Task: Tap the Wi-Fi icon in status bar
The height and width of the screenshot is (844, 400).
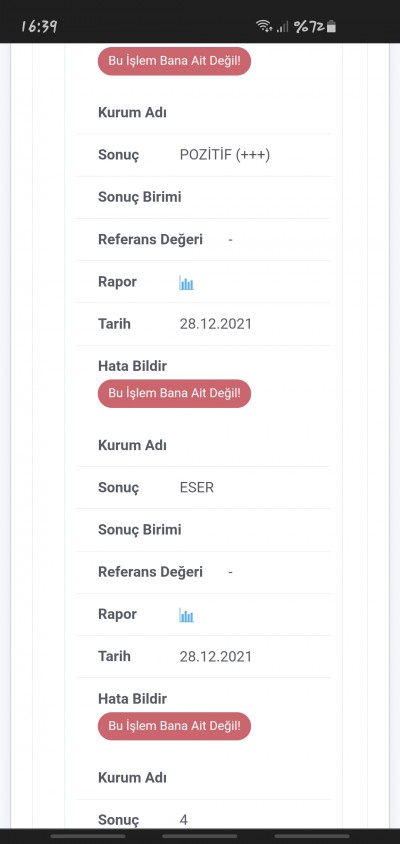Action: click(264, 26)
